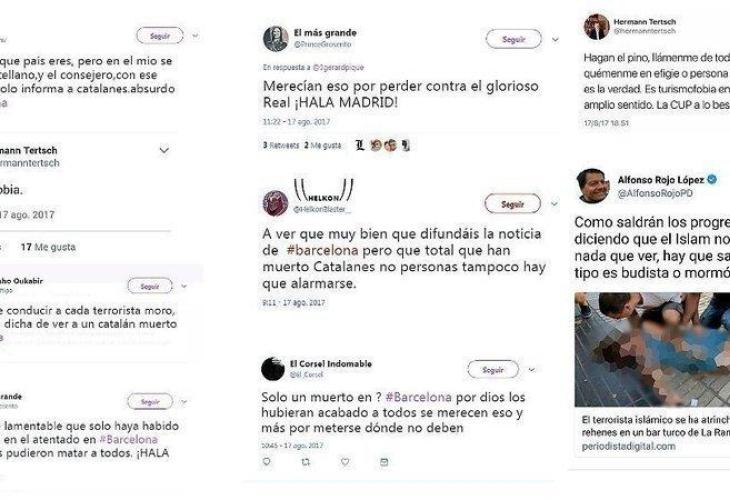The width and height of the screenshot is (730, 500).
Task: Open #Barcelona hashtag in El Corsel tweet
Action: coord(419,397)
